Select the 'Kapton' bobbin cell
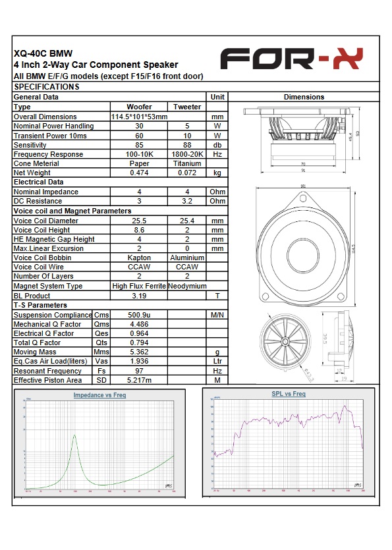Image resolution: width=392 pixels, height=550 pixels. (139, 258)
